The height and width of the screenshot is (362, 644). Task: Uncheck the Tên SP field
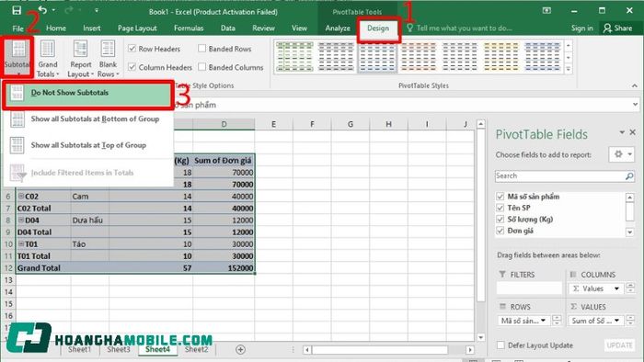[500, 208]
